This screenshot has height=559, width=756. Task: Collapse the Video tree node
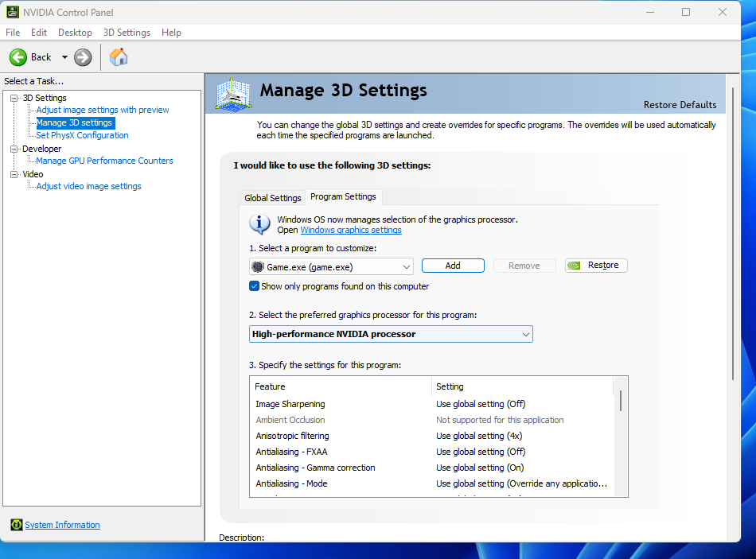point(14,174)
